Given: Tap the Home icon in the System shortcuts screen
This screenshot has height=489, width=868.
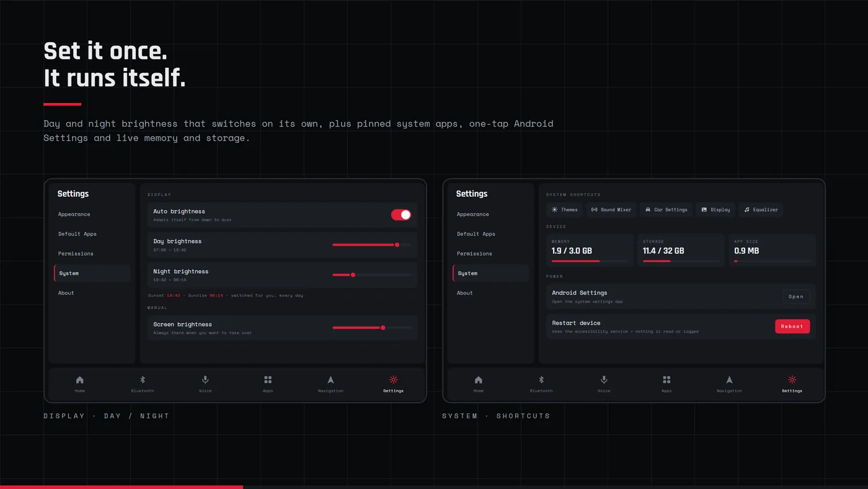Looking at the screenshot, I should pyautogui.click(x=478, y=380).
